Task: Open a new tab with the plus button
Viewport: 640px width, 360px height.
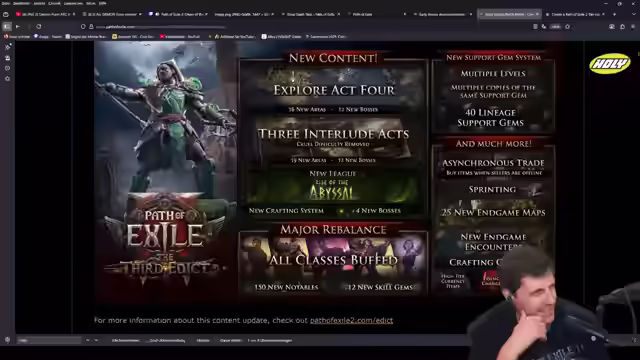Action: [615, 14]
